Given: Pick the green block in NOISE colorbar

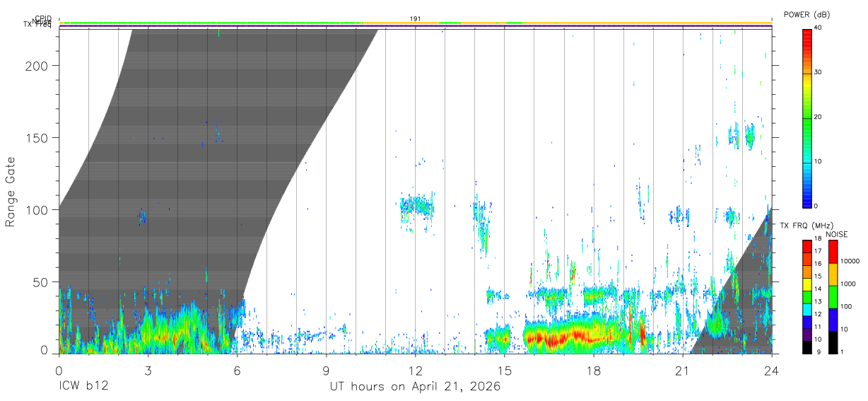Looking at the screenshot, I should (833, 297).
